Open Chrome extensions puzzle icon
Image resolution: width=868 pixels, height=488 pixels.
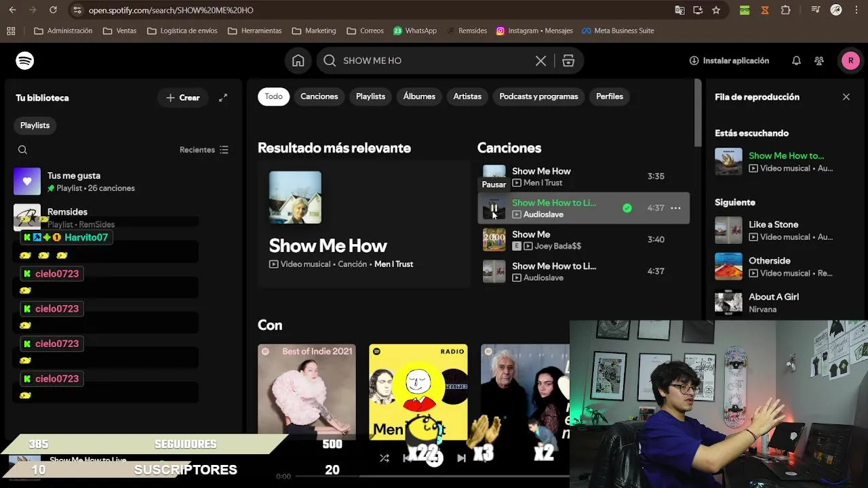786,10
